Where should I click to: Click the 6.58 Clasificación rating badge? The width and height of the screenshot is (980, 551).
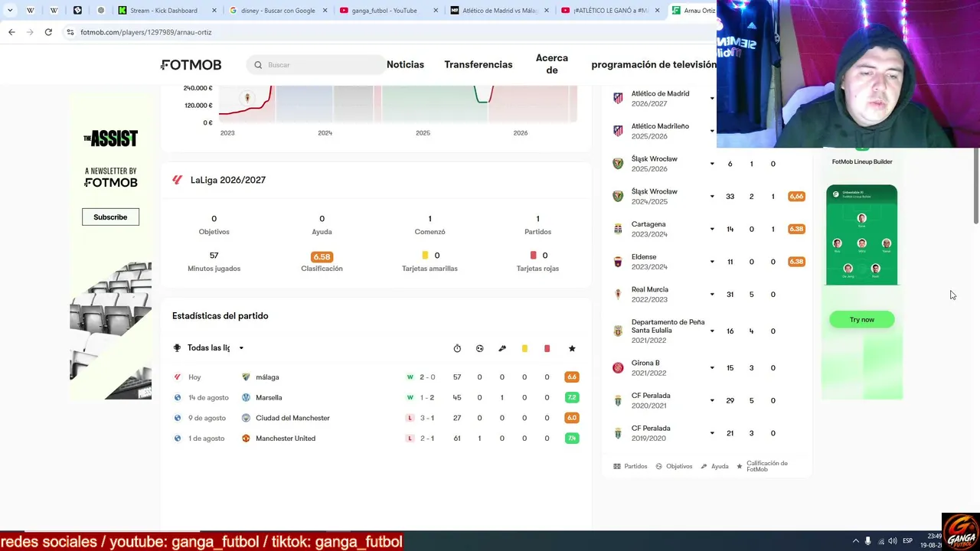pos(322,257)
